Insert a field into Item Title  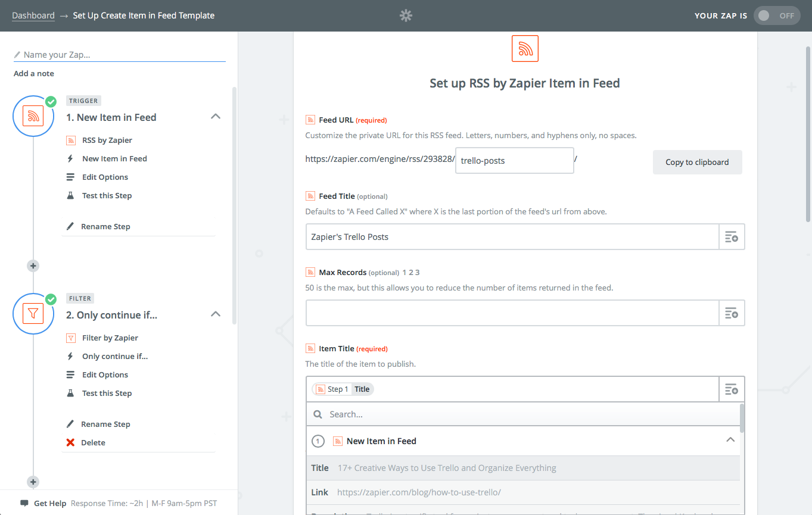[x=732, y=389]
